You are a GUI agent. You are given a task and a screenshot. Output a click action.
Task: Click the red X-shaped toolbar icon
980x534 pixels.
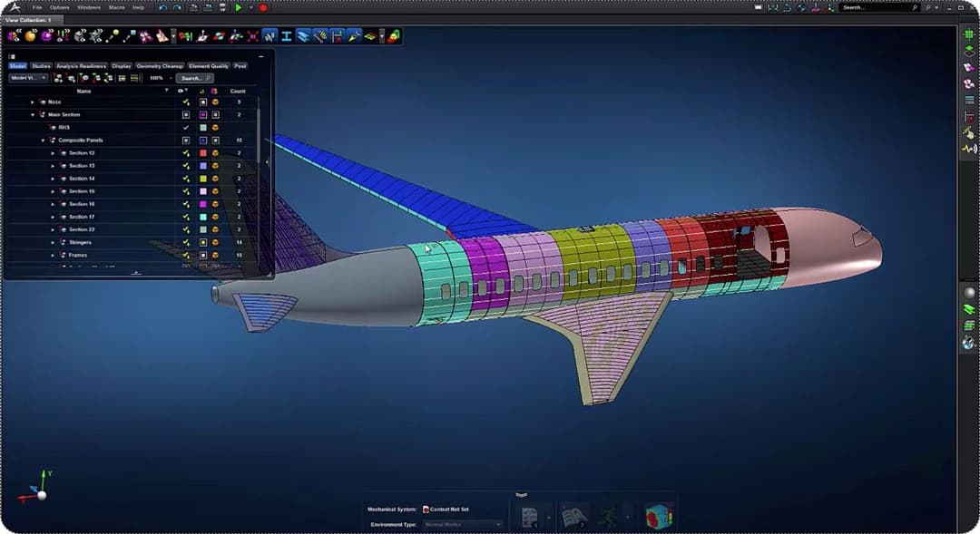[x=252, y=36]
